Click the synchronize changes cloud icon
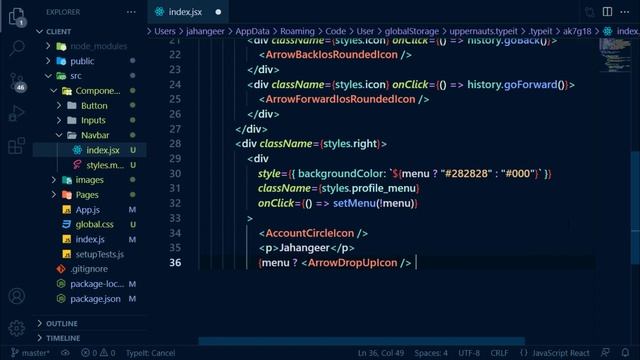The width and height of the screenshot is (640, 360). pyautogui.click(x=65, y=353)
